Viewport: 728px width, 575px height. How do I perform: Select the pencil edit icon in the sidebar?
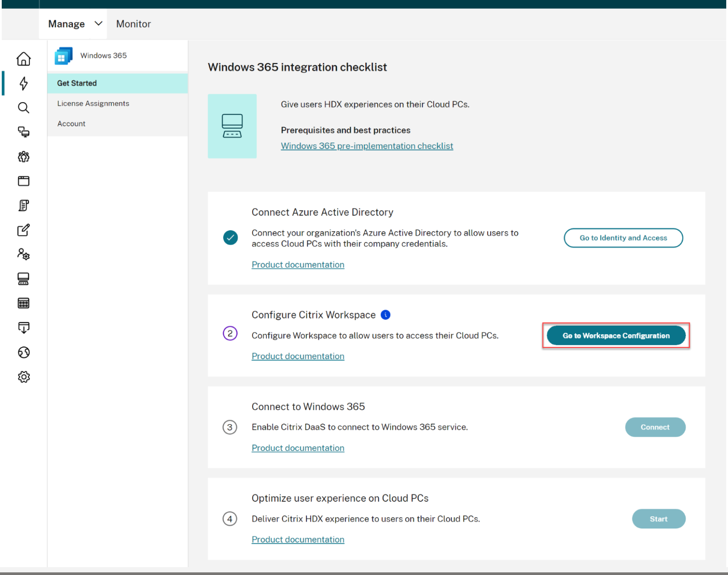click(24, 230)
